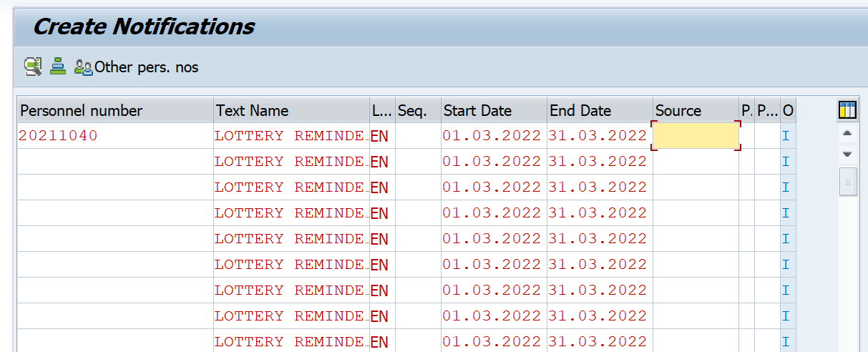Select the Personnel number column header
This screenshot has height=352, width=868.
tap(115, 110)
